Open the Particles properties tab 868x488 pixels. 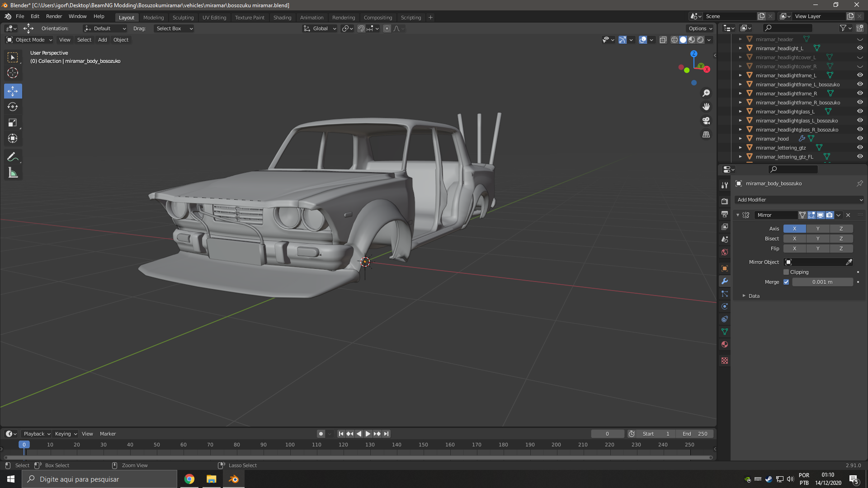(x=725, y=294)
